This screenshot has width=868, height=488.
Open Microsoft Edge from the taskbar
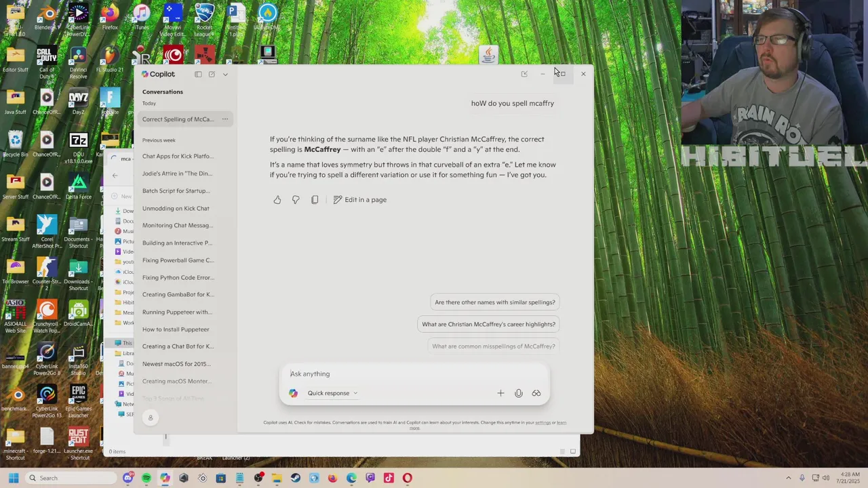click(x=351, y=478)
